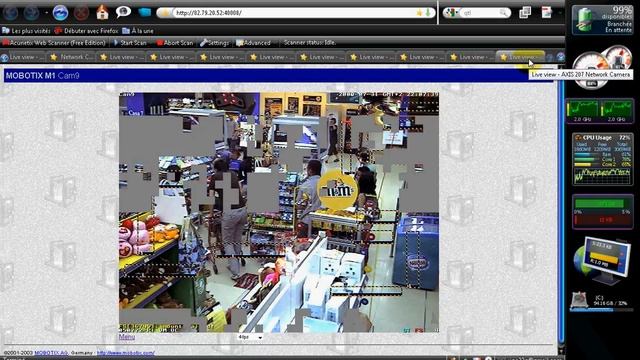
Task: Click the red X stop-loading icon
Action: click(81, 13)
